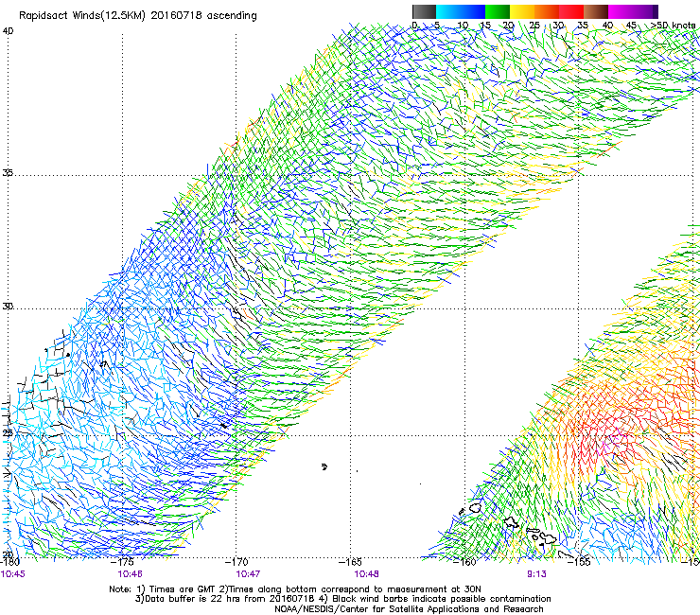Click longitude label '-155'
Viewport: 700px width, 615px height.
click(579, 562)
